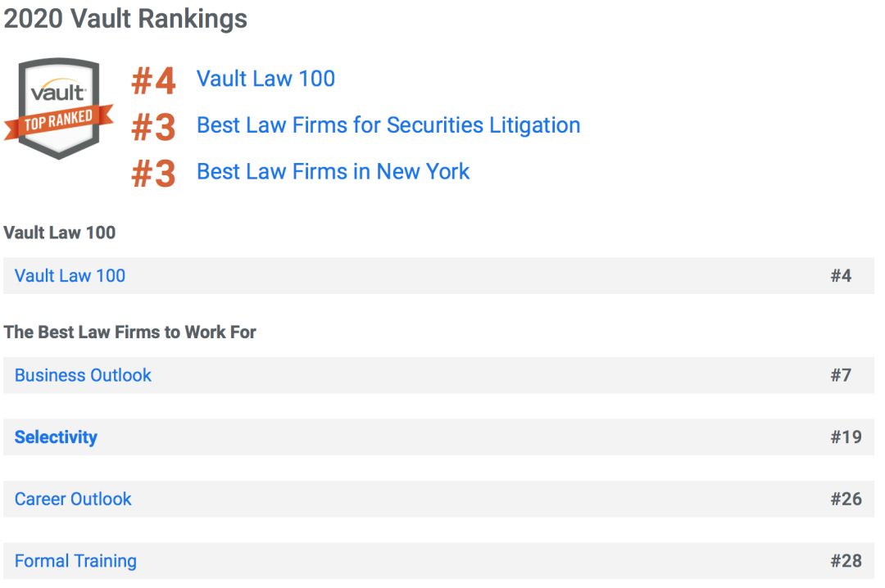
Task: Select the bold Selectivity link
Action: [x=56, y=437]
